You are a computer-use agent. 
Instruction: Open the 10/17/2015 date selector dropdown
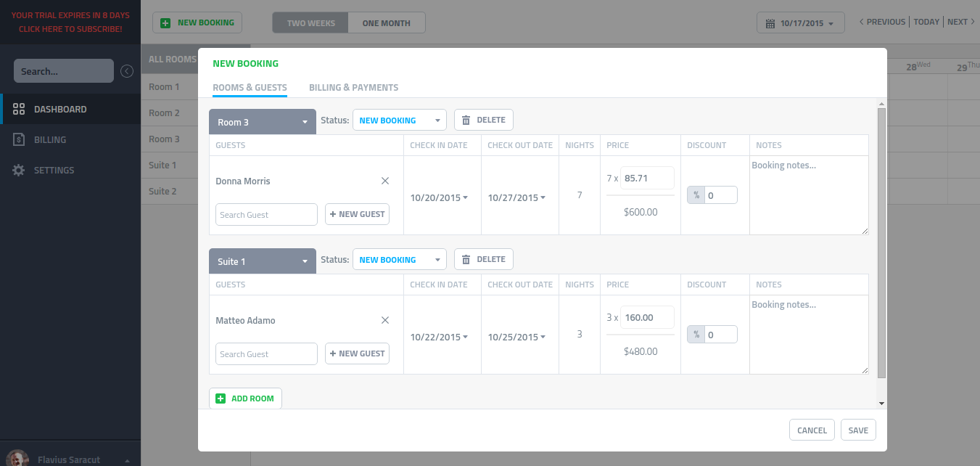[x=801, y=23]
